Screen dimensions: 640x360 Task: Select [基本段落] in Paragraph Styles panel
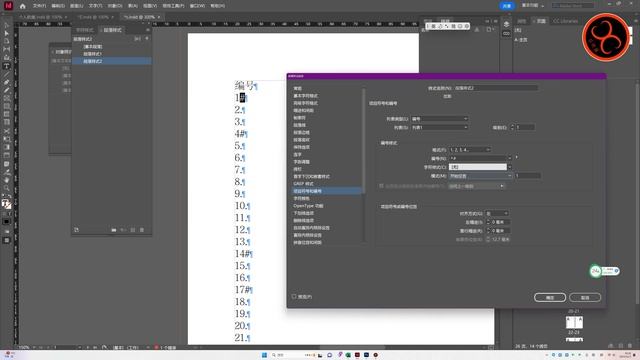pyautogui.click(x=93, y=47)
